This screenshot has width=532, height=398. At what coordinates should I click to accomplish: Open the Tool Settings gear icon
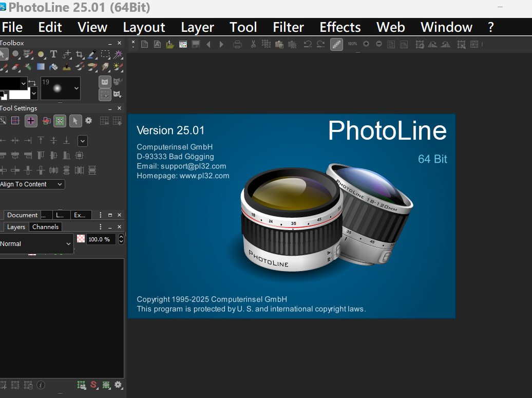coord(88,121)
